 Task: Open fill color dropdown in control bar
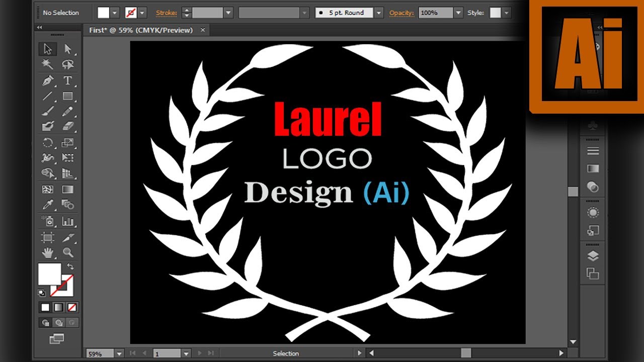[115, 13]
